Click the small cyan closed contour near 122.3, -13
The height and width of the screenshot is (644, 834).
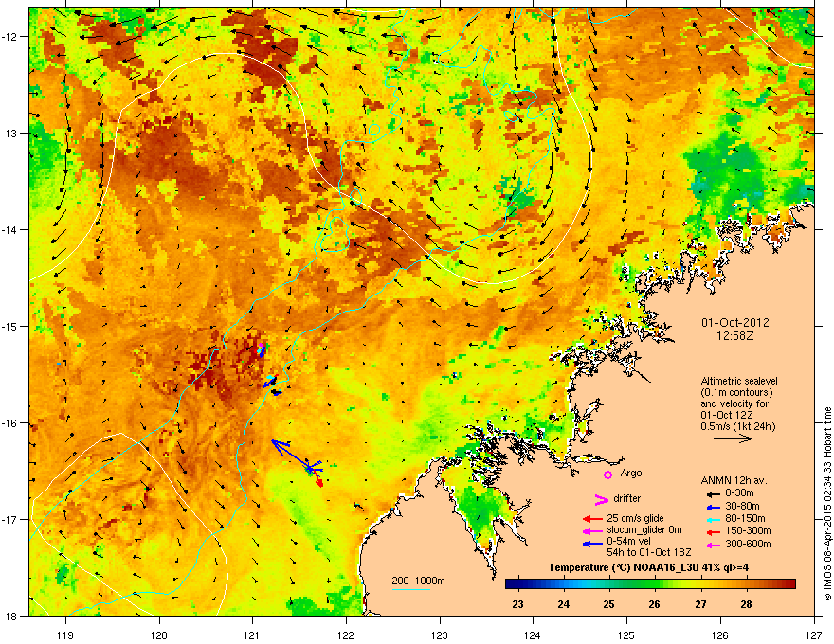(x=374, y=130)
